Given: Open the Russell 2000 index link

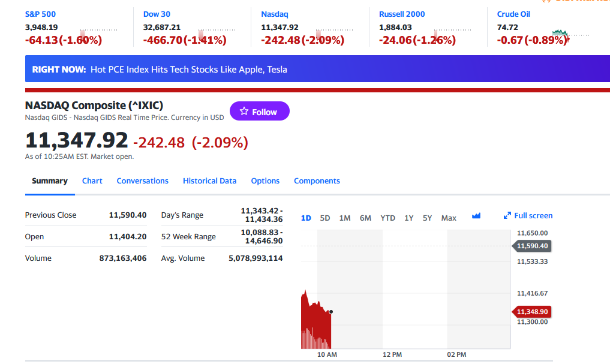Looking at the screenshot, I should (402, 14).
